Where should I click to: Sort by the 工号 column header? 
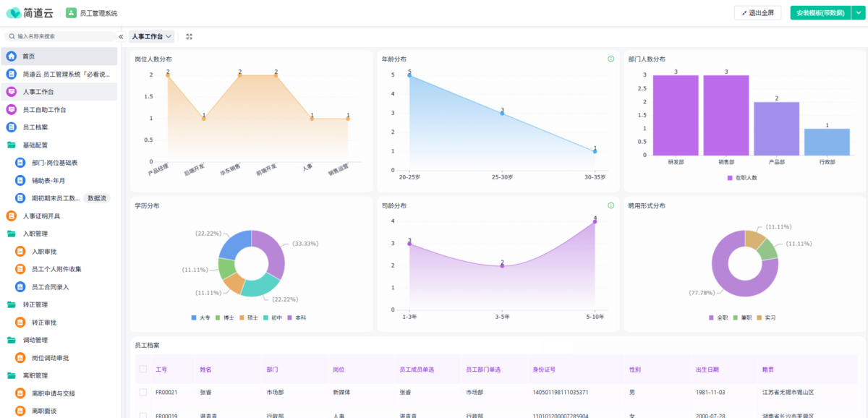click(161, 370)
